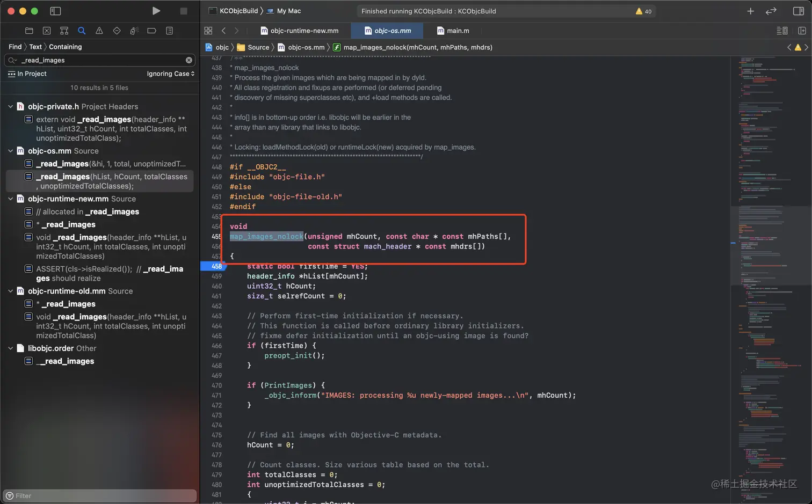Open the Source folder breadcrumb

pos(253,47)
